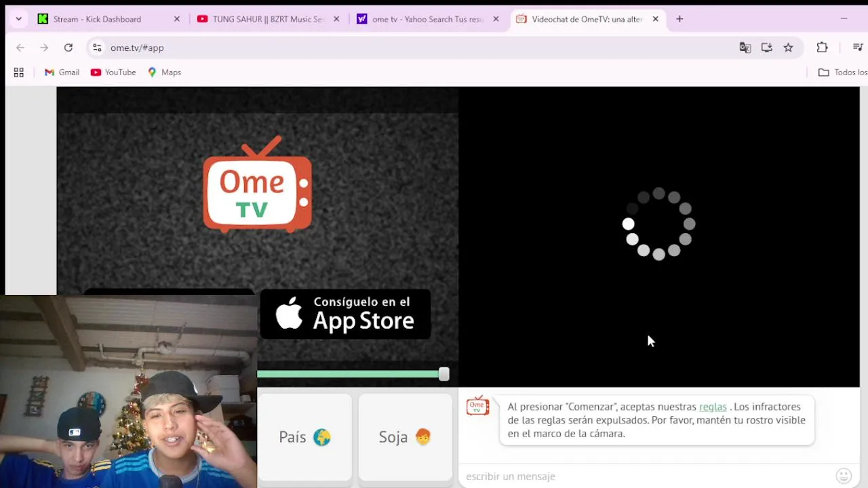Screen dimensions: 868x488
Task: Close the Yahoo Search tab
Action: (x=496, y=19)
